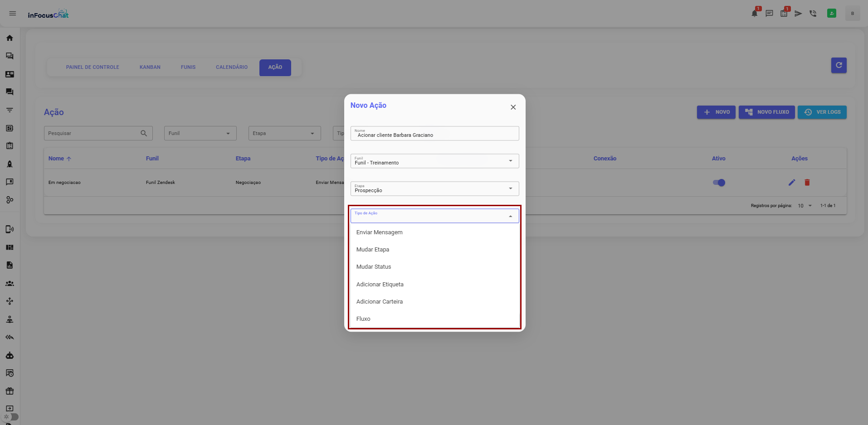Click the Novo Fluxo button

(766, 112)
